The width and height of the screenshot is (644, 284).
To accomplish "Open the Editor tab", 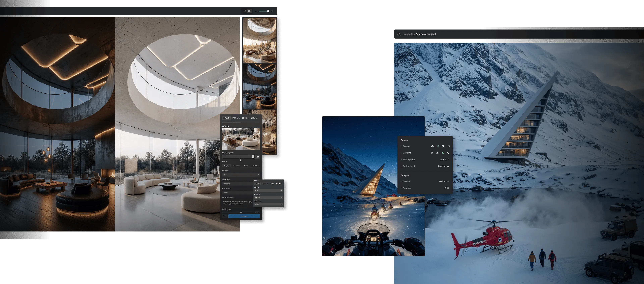I will pyautogui.click(x=254, y=118).
